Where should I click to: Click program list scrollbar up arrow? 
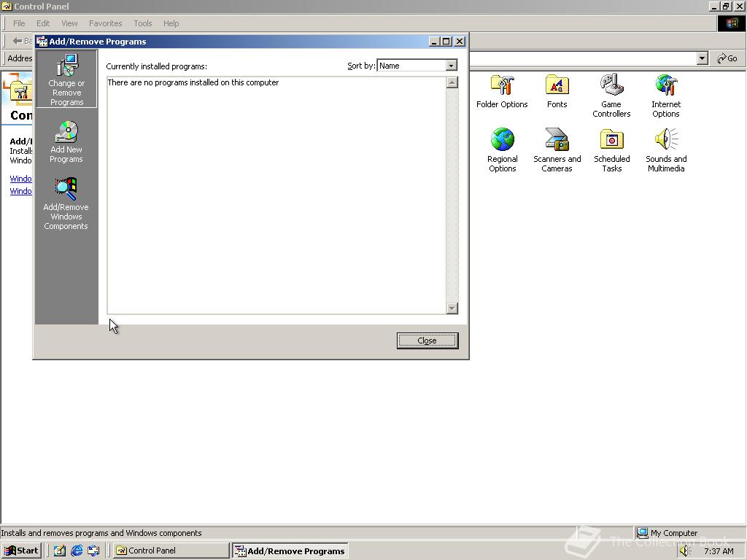[x=452, y=82]
